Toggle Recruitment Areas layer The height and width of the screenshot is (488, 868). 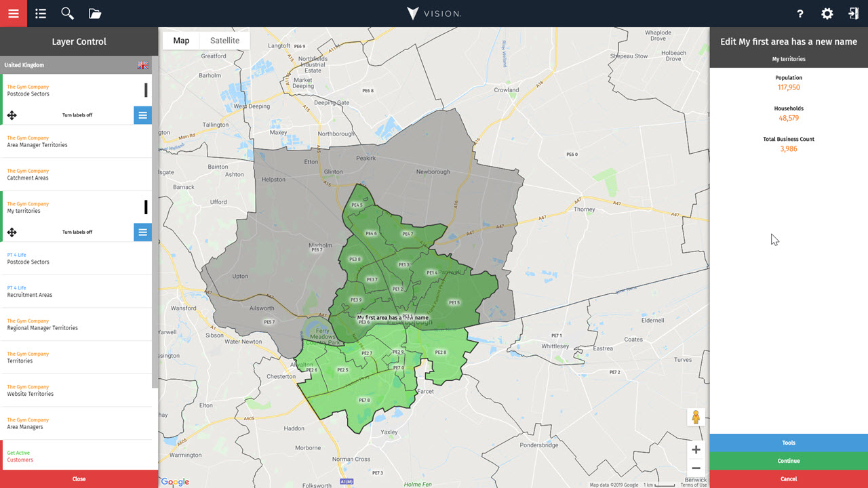76,291
